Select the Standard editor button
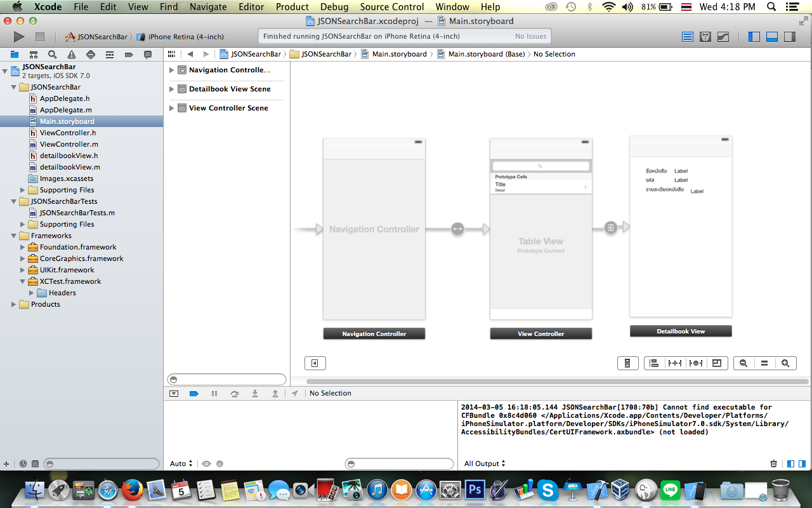812x508 pixels. pos(688,37)
